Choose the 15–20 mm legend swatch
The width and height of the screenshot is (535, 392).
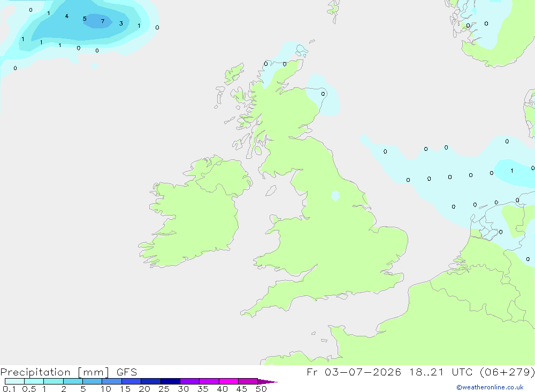pos(131,381)
